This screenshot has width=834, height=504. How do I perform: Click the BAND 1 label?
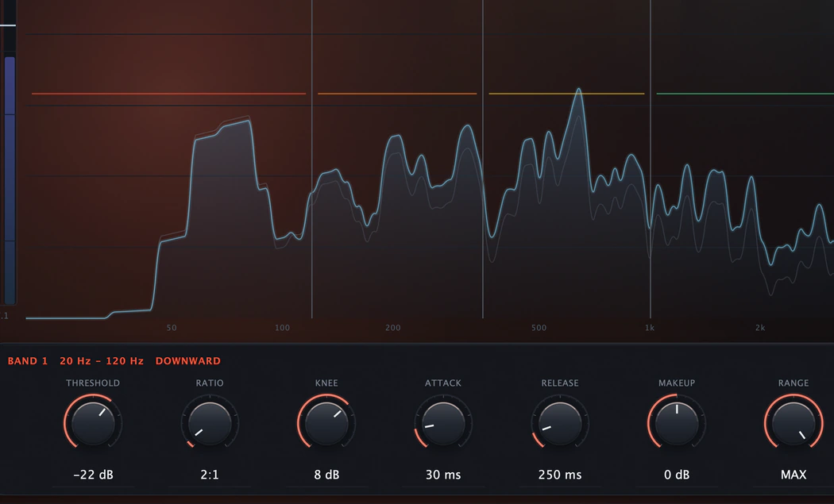point(28,361)
